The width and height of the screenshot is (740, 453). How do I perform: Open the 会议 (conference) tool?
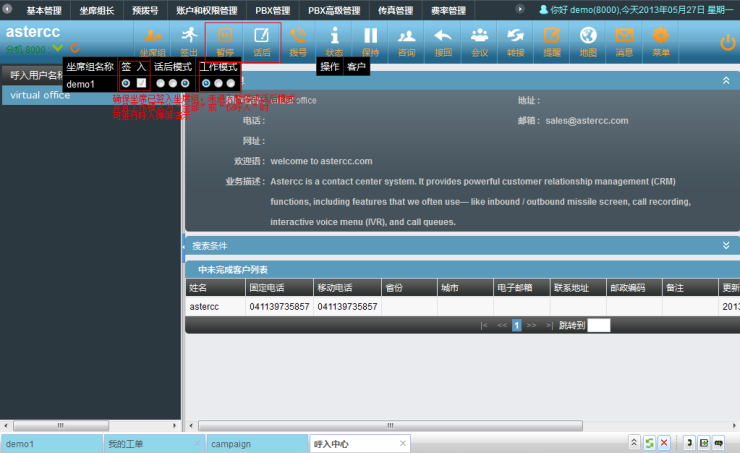pyautogui.click(x=479, y=40)
